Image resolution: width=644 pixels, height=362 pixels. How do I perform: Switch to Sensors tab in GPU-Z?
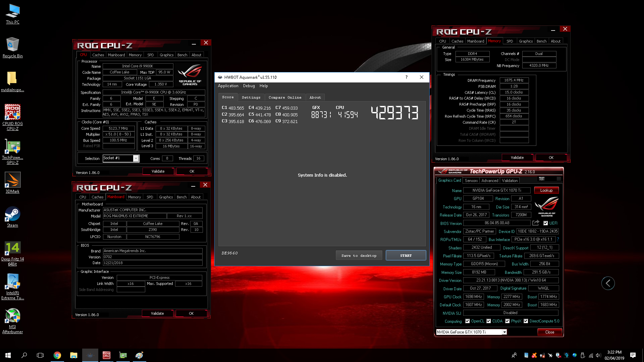[471, 181]
